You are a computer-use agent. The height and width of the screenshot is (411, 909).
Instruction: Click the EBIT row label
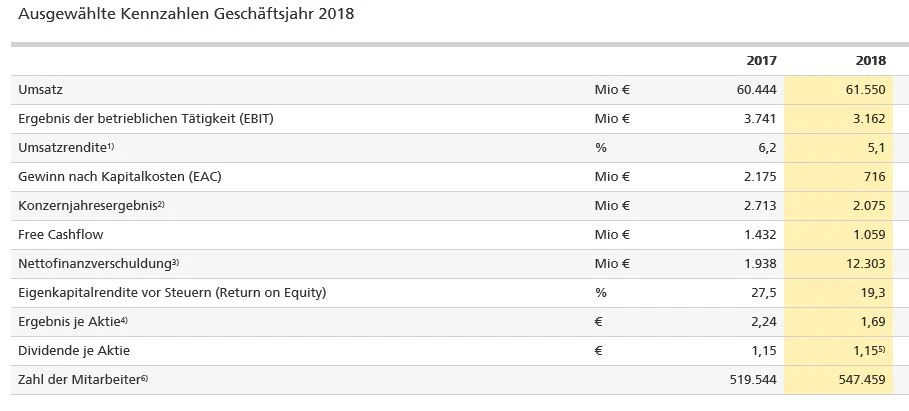pyautogui.click(x=146, y=119)
